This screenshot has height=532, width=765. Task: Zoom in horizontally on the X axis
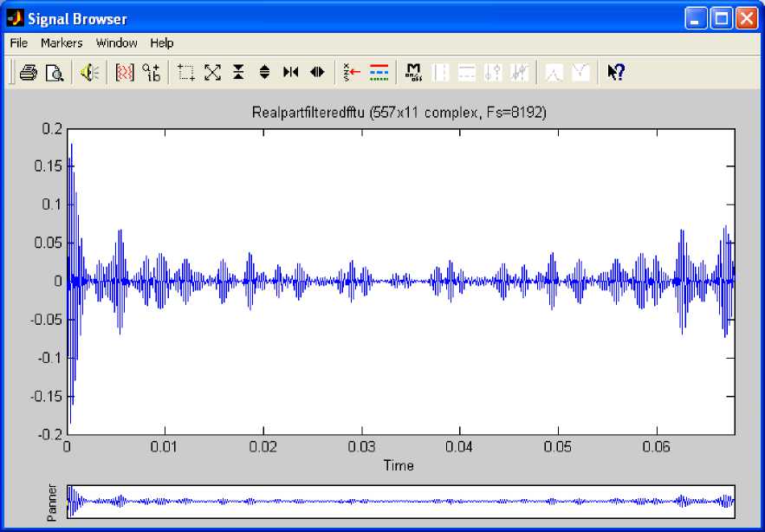pos(291,73)
